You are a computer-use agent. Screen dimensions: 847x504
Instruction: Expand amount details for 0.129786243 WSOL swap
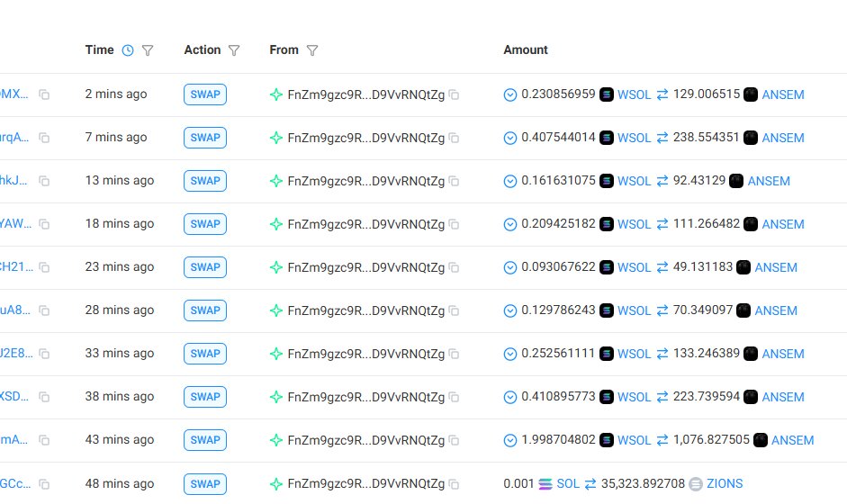click(510, 311)
